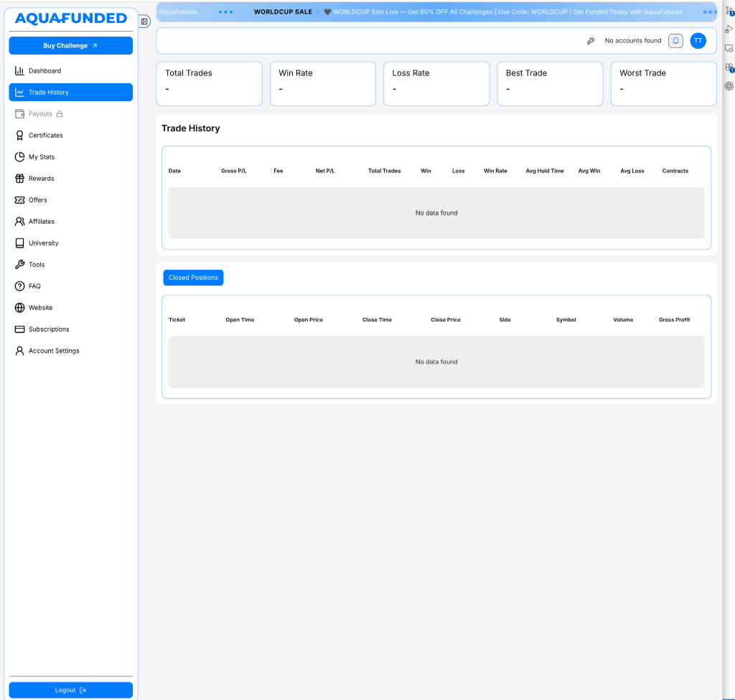Click the Avg Win column header
735x700 pixels.
tap(589, 171)
